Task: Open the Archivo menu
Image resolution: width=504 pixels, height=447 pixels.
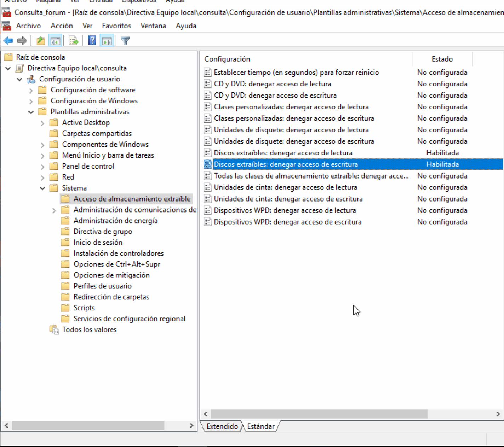Action: coord(28,26)
